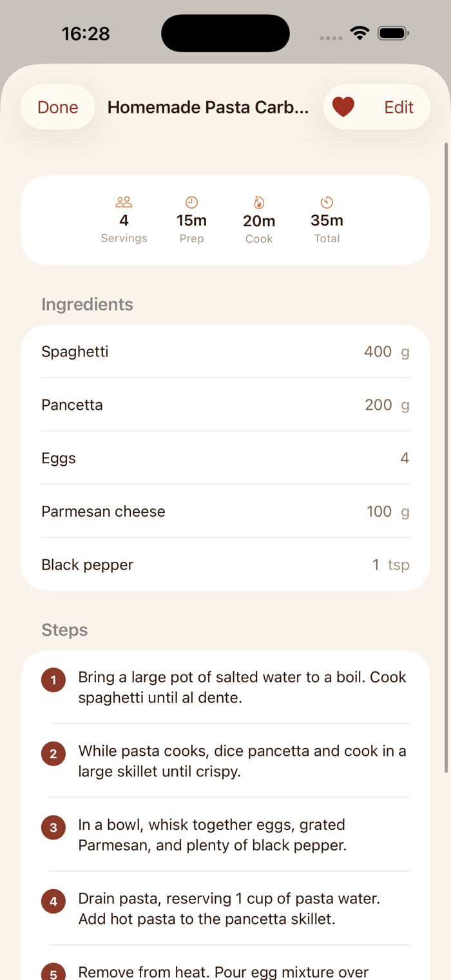Toggle the favorite heart icon

(343, 107)
